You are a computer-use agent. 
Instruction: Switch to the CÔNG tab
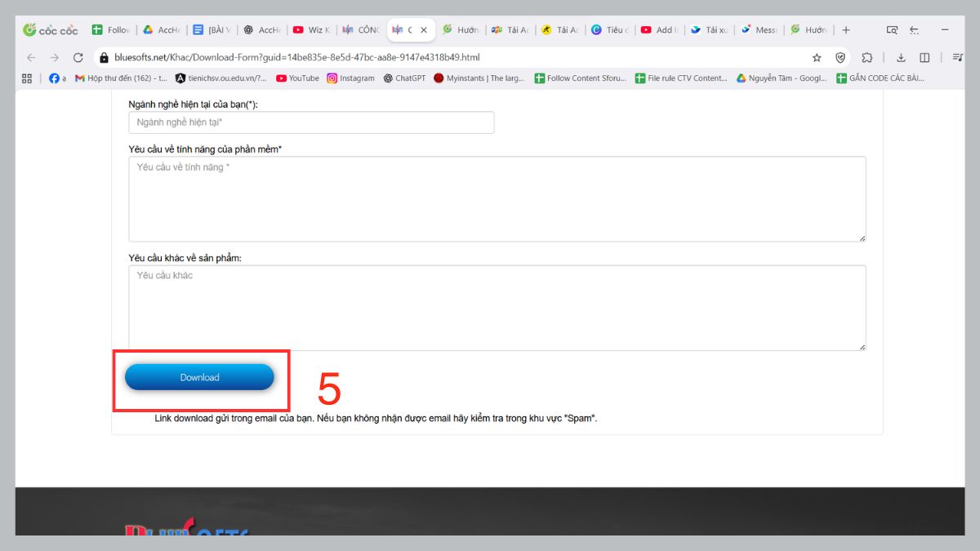point(361,30)
